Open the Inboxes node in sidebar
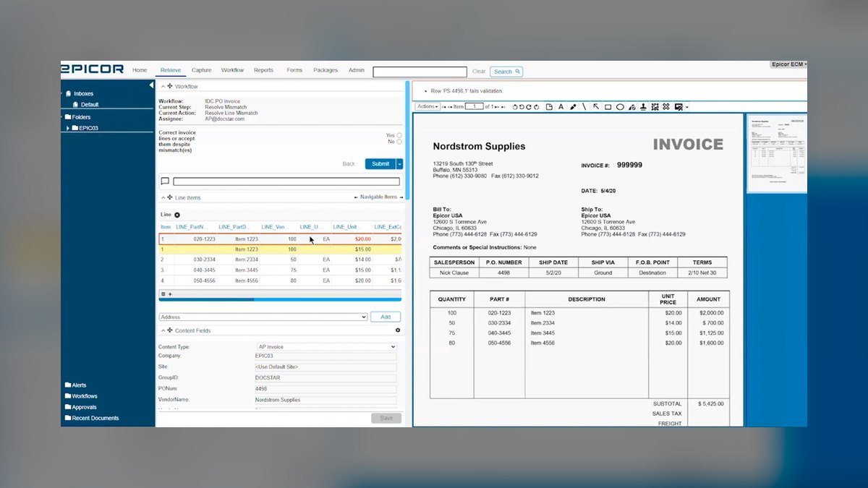Viewport: 868px width, 488px height. click(x=83, y=93)
